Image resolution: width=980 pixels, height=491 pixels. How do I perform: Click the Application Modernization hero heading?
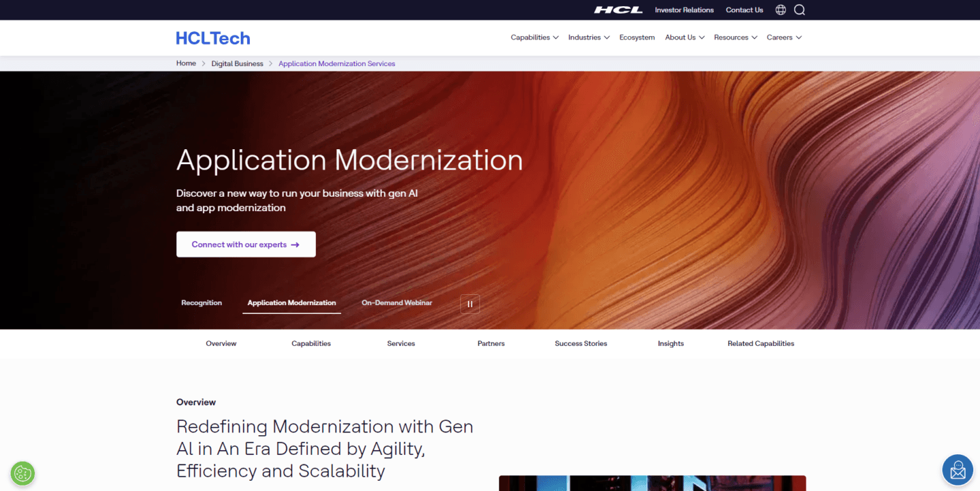pos(349,160)
